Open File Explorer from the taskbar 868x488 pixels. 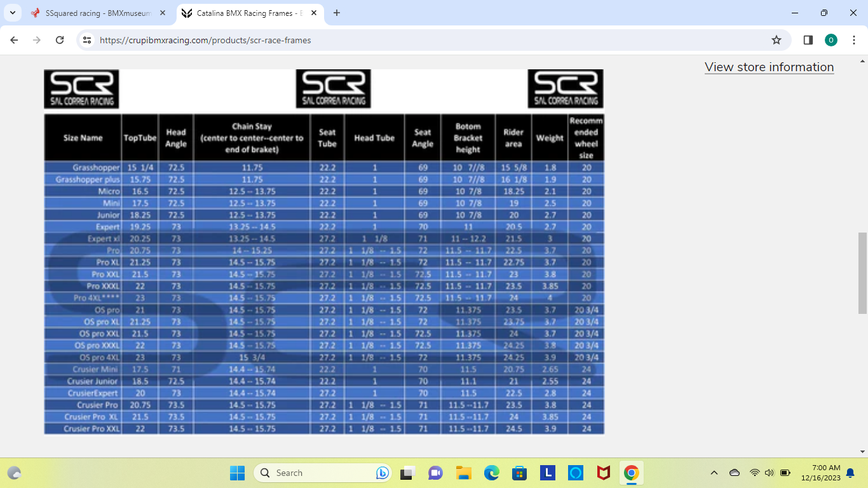click(x=463, y=473)
